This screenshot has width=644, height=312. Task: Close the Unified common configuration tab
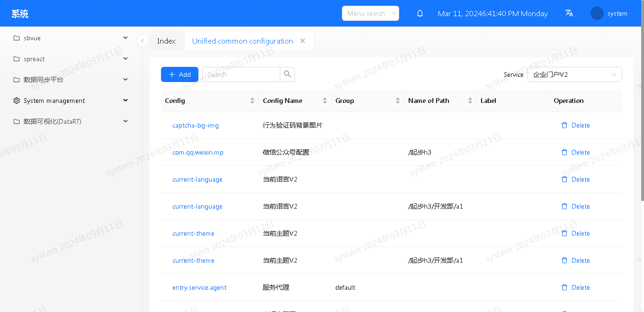[303, 41]
